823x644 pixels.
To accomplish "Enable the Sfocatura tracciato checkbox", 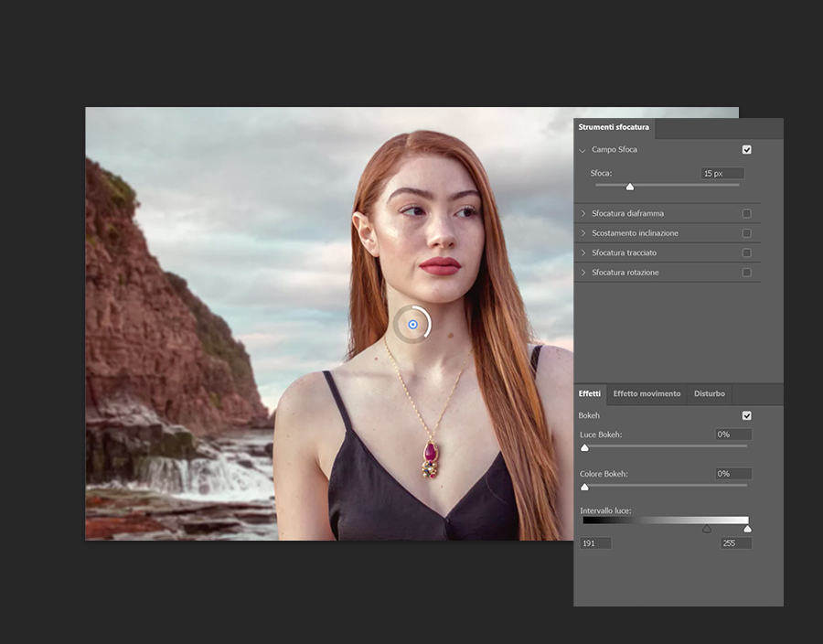I will 747,252.
